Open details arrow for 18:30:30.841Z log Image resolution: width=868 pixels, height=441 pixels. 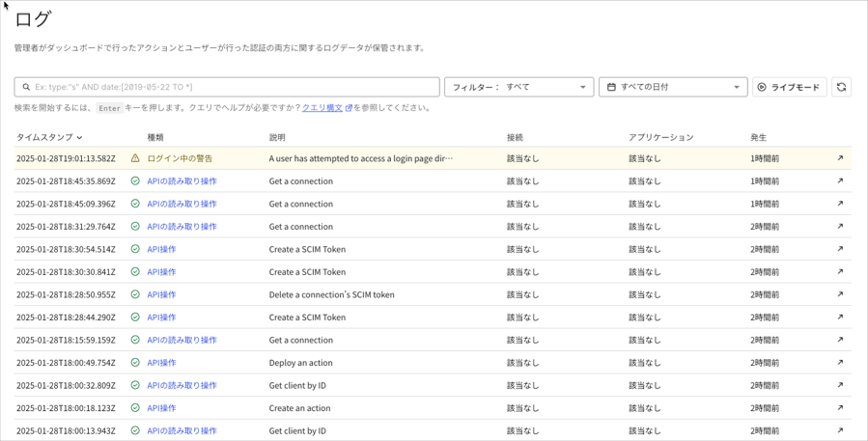tap(840, 272)
